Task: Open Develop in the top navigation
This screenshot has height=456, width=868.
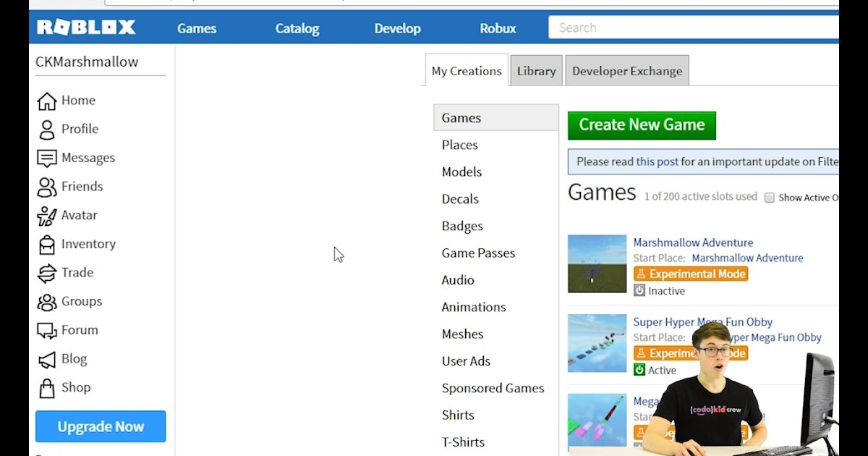Action: pyautogui.click(x=397, y=28)
